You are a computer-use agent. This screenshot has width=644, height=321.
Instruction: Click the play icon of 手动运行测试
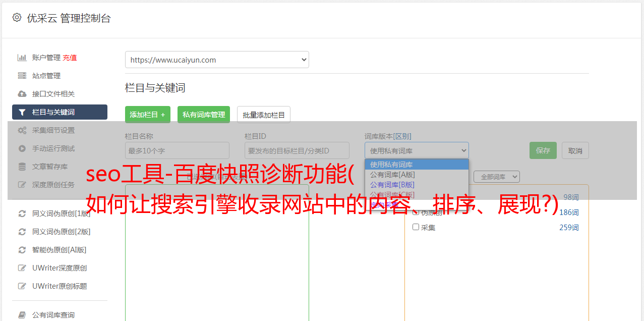(22, 148)
